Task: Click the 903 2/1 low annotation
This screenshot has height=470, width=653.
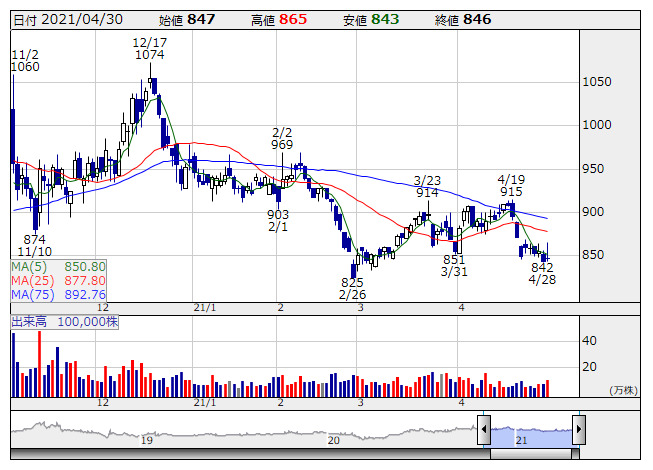Action: [278, 221]
